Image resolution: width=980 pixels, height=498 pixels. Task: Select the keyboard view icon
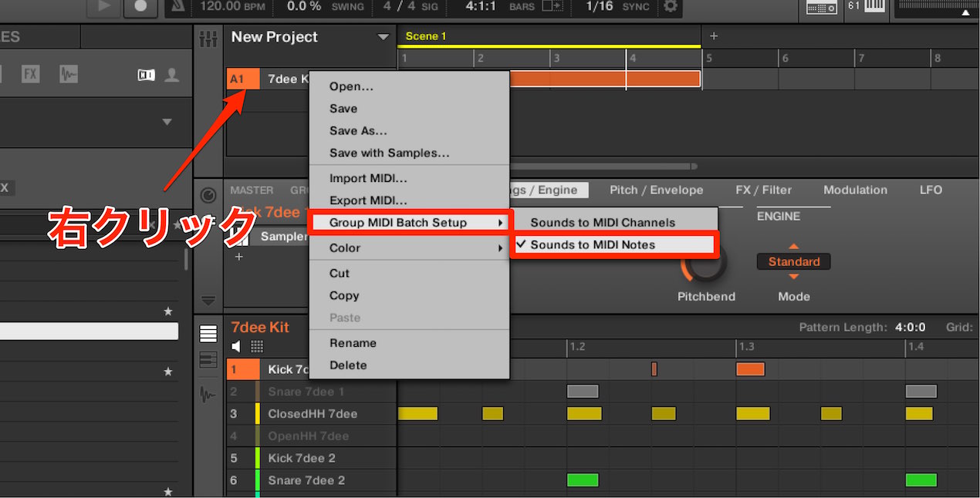pyautogui.click(x=208, y=360)
